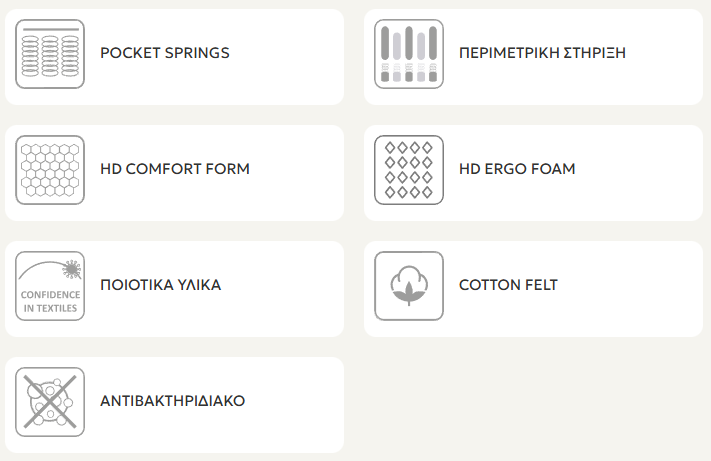Click the Cotton Felt cotton-flower icon

point(408,286)
